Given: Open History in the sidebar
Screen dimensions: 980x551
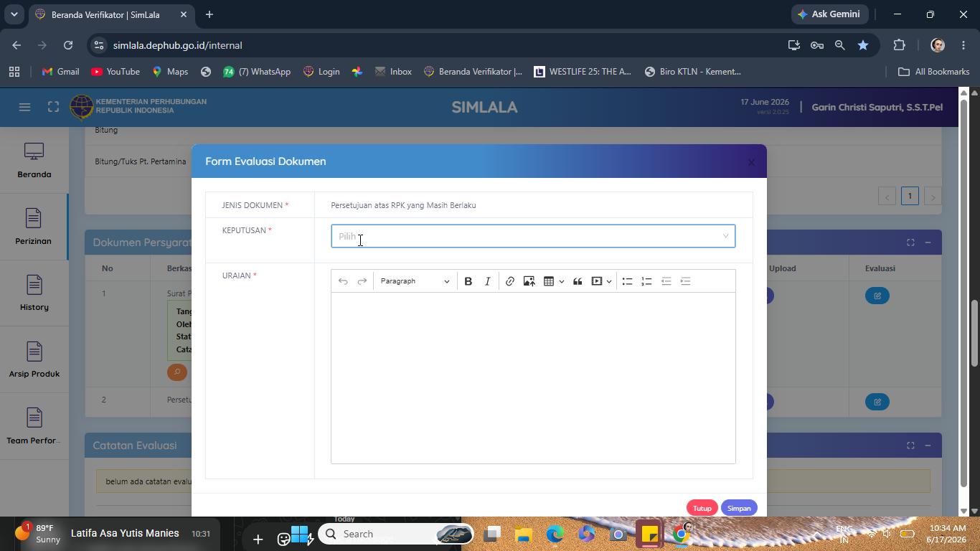Looking at the screenshot, I should point(34,293).
